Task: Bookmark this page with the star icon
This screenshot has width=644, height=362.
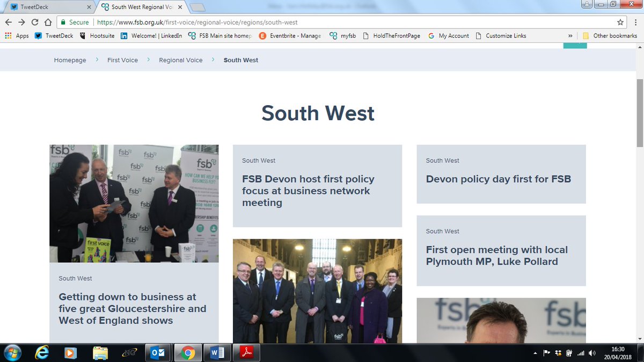Action: [x=620, y=23]
